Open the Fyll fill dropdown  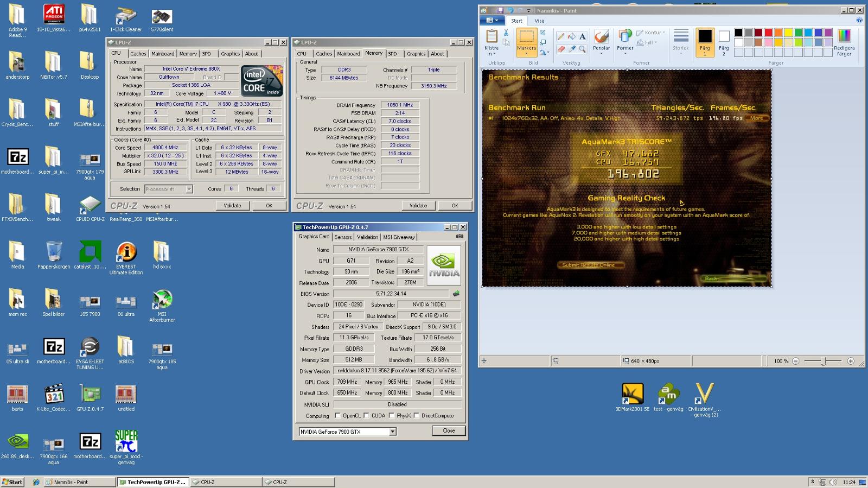(647, 42)
